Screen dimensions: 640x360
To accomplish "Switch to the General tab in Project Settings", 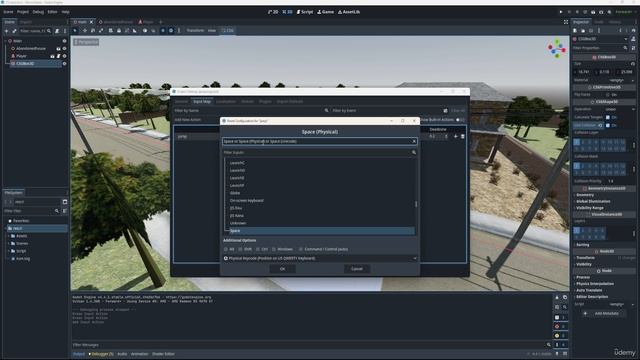I will 181,101.
